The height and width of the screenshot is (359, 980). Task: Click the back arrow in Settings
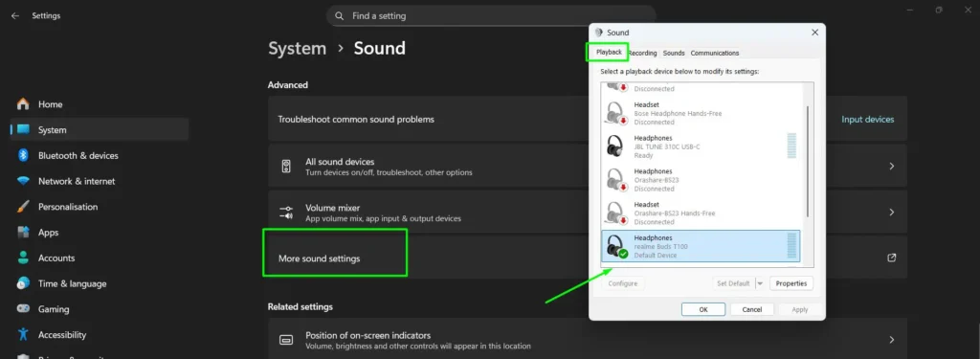tap(15, 15)
